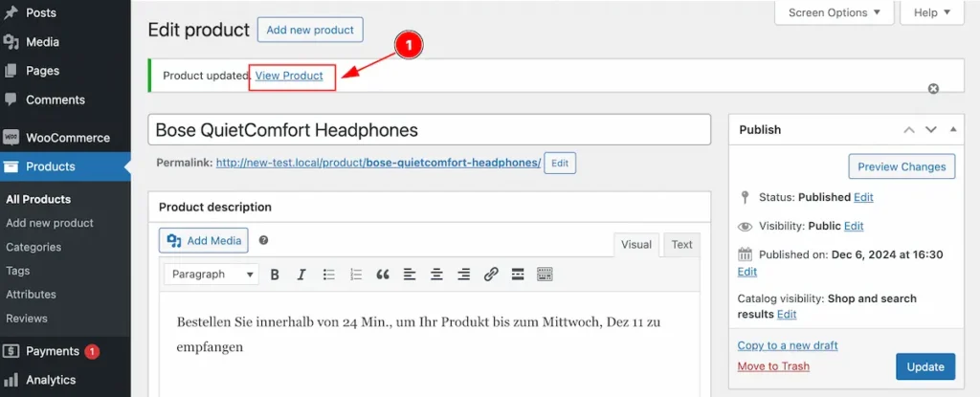The height and width of the screenshot is (397, 980).
Task: Insert Read More tag icon
Action: 518,275
